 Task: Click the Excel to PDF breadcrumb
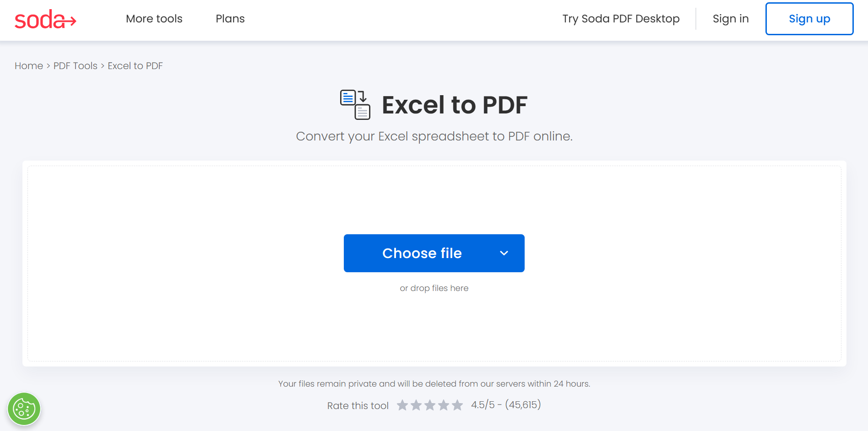click(135, 66)
